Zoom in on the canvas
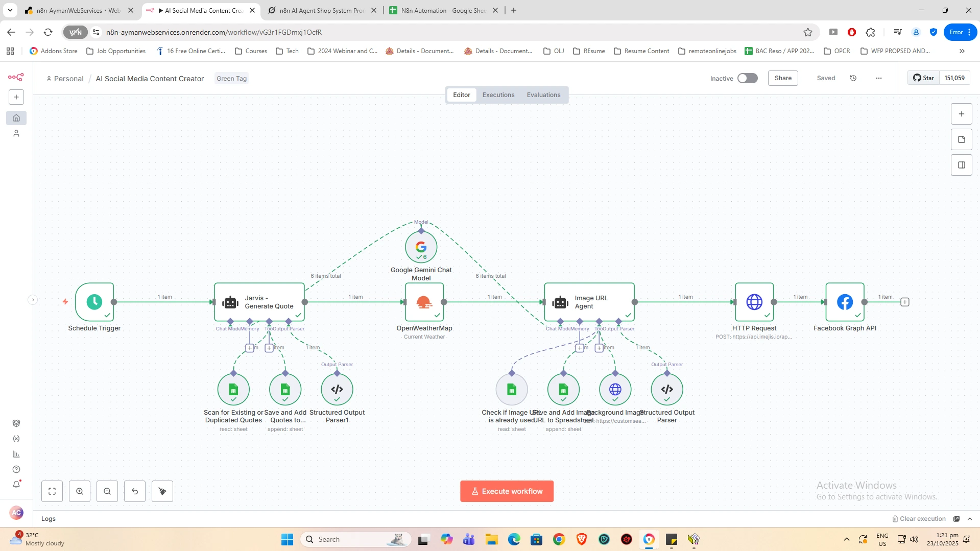 click(x=80, y=491)
